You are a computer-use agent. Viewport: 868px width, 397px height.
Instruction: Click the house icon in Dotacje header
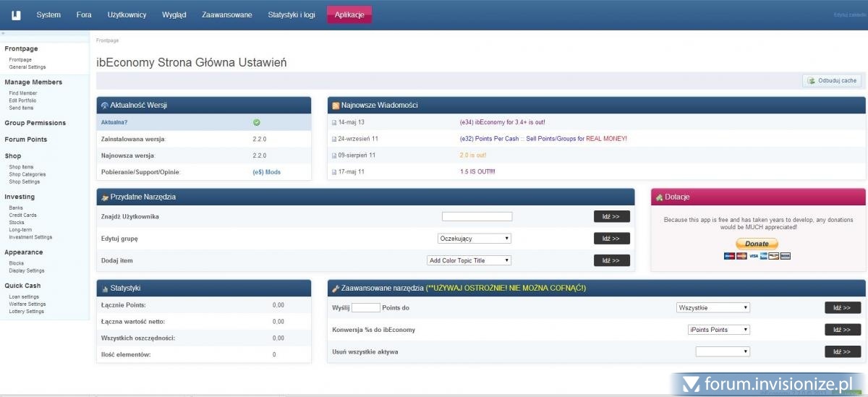(x=658, y=197)
